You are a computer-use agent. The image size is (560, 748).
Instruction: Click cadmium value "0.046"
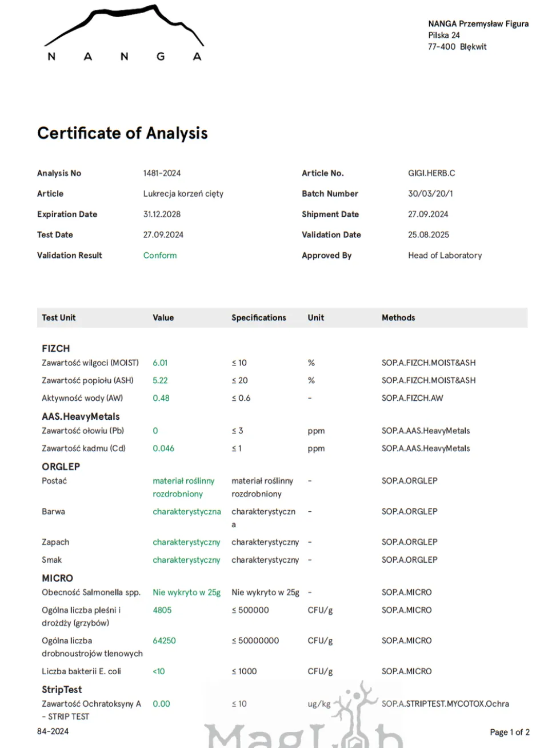tap(163, 449)
